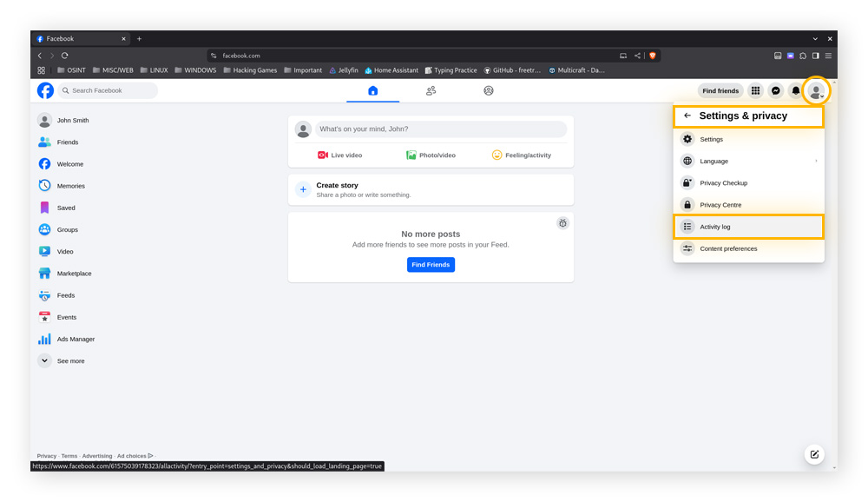Go back using the Settings & privacy arrow
Viewport: 868px width, 502px height.
point(687,116)
